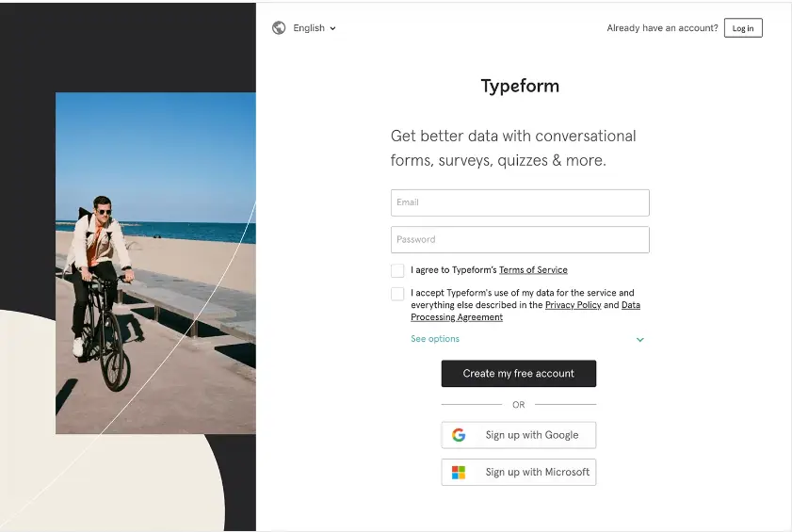Image resolution: width=792 pixels, height=532 pixels.
Task: Click the globe language icon
Action: pos(279,28)
